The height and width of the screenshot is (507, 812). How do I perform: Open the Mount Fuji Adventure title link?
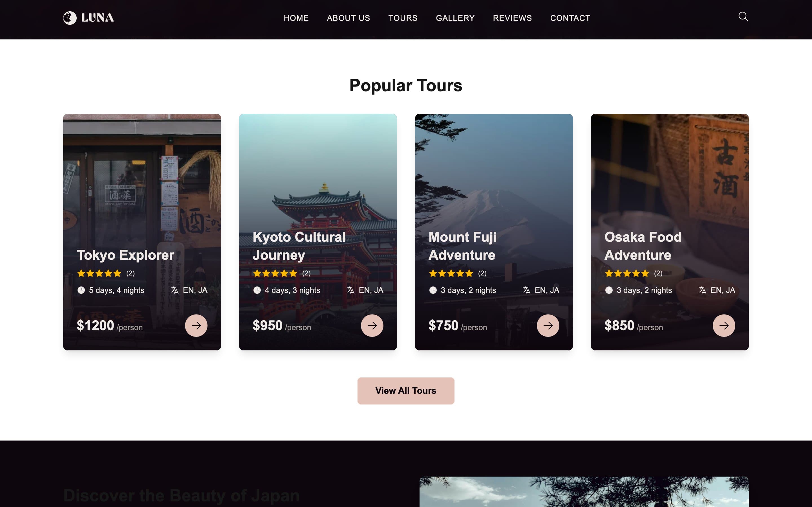click(x=462, y=246)
